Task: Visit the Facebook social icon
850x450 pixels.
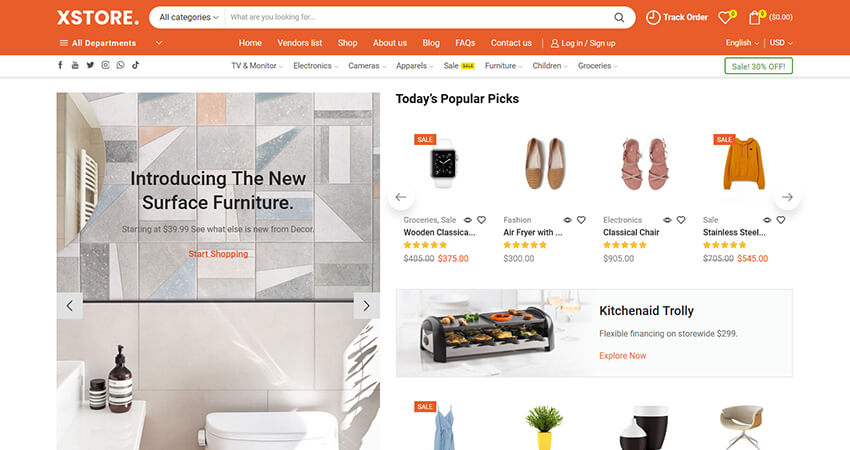Action: [x=60, y=65]
